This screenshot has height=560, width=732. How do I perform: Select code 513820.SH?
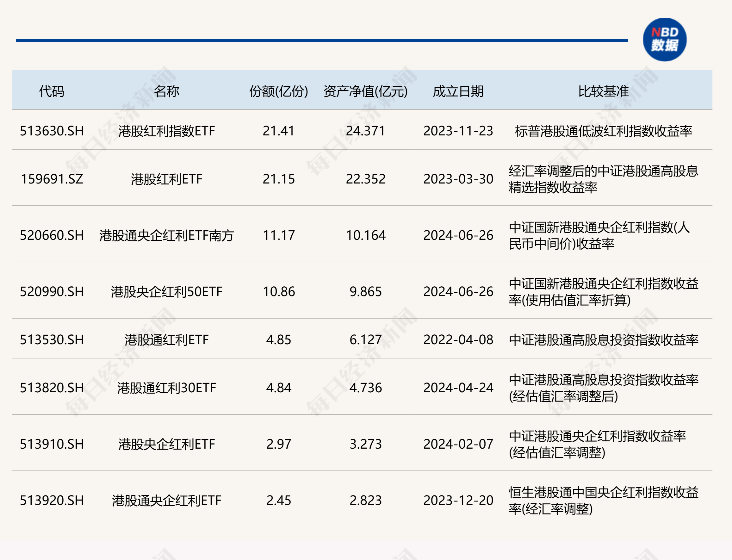click(52, 388)
